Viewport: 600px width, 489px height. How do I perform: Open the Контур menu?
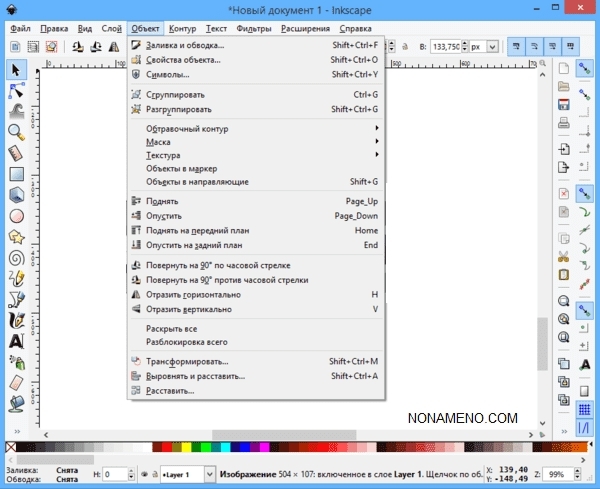tap(183, 29)
